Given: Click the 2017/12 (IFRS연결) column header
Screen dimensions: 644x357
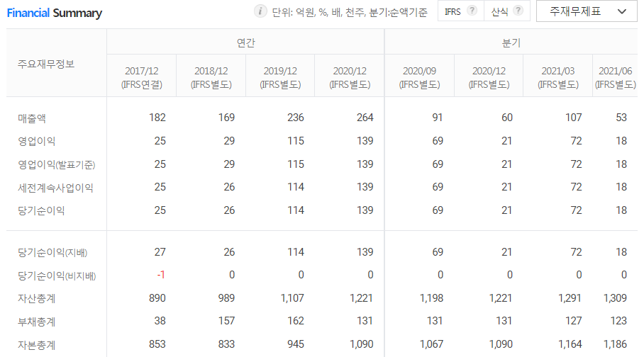Looking at the screenshot, I should click(x=141, y=77).
